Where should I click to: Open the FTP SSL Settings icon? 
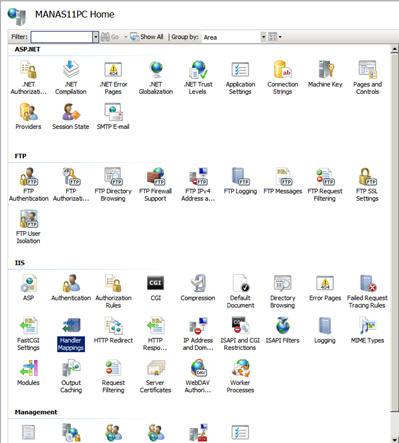[367, 185]
